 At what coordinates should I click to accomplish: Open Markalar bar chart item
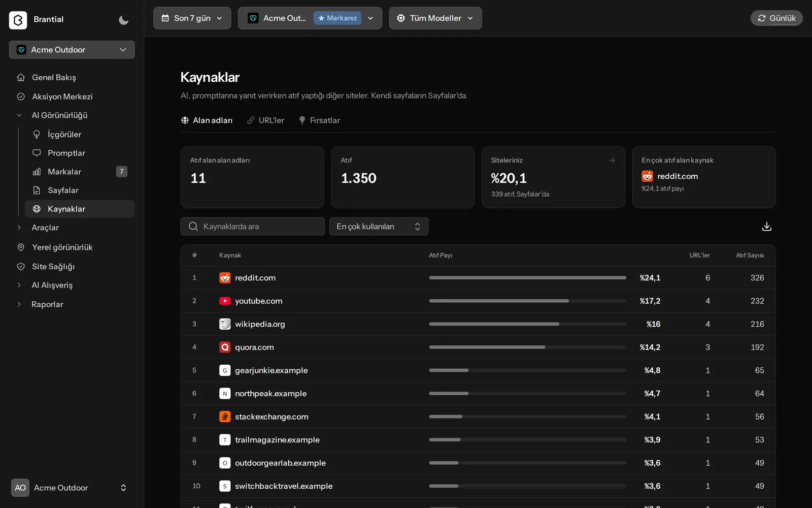tap(80, 172)
